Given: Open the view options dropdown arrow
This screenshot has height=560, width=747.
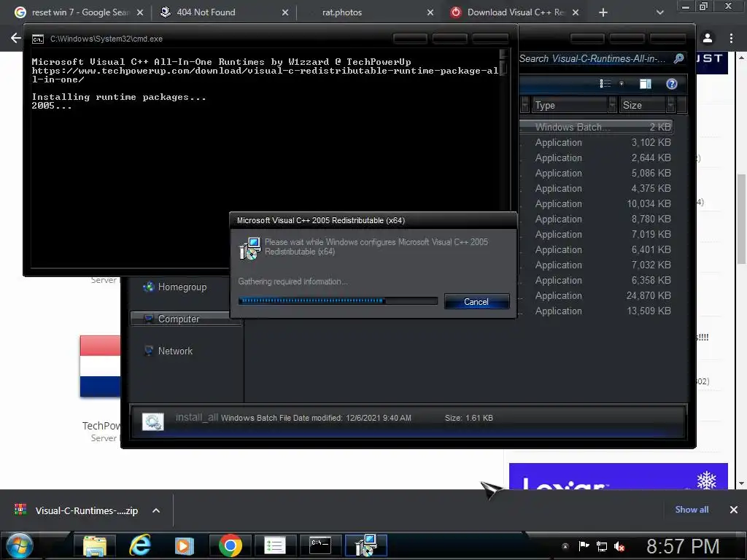Looking at the screenshot, I should (x=622, y=84).
